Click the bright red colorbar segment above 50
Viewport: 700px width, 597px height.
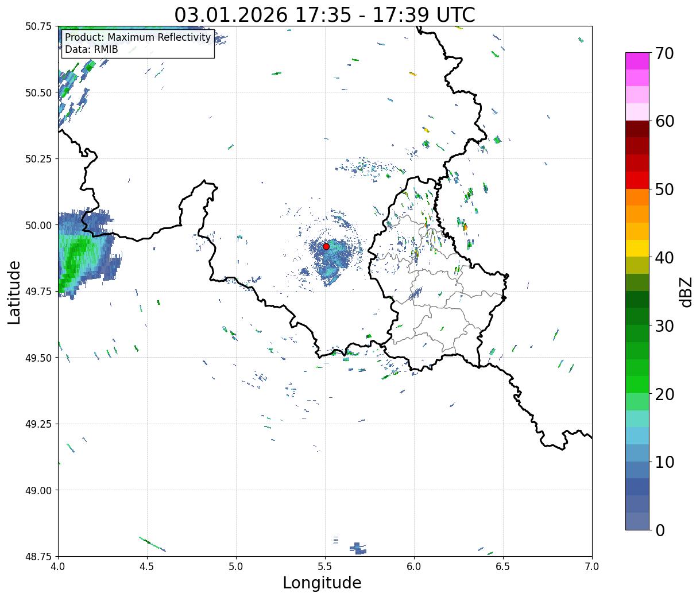[x=637, y=180]
